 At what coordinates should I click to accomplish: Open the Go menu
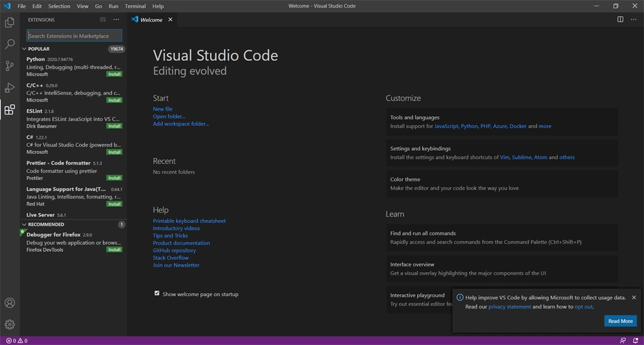click(x=99, y=6)
